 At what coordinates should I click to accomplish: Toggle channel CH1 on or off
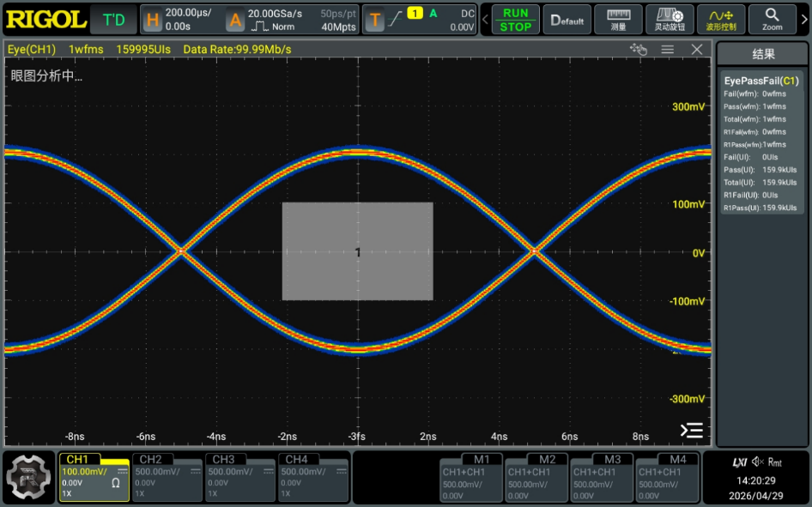[x=94, y=478]
